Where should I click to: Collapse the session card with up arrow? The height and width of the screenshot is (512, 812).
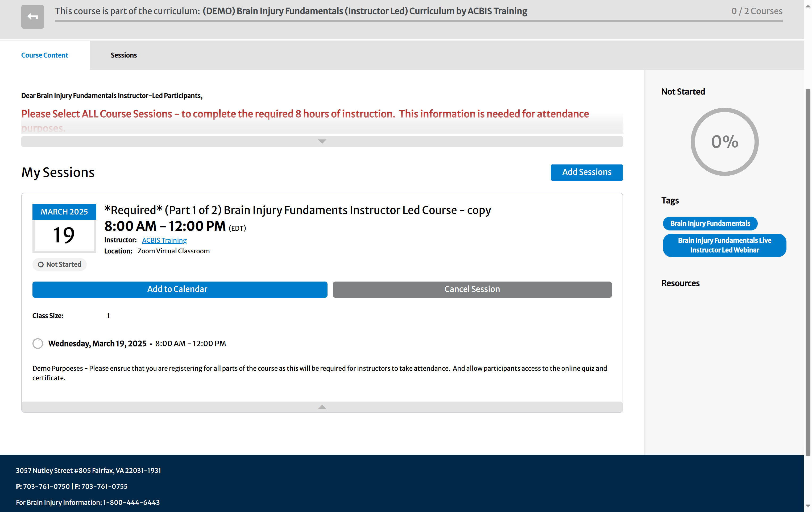(322, 407)
